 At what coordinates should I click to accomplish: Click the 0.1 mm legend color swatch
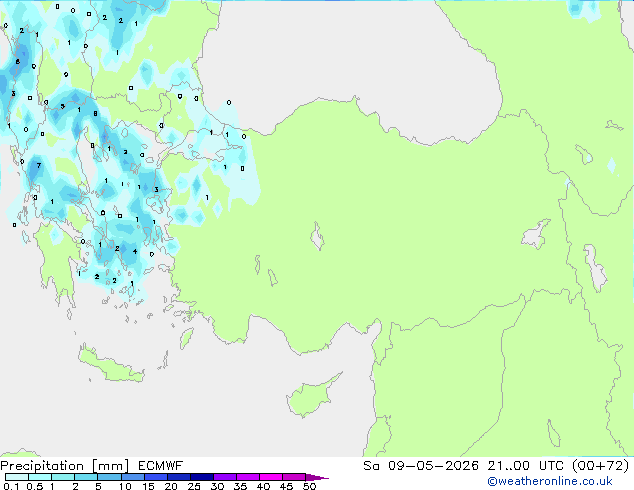pos(17,477)
